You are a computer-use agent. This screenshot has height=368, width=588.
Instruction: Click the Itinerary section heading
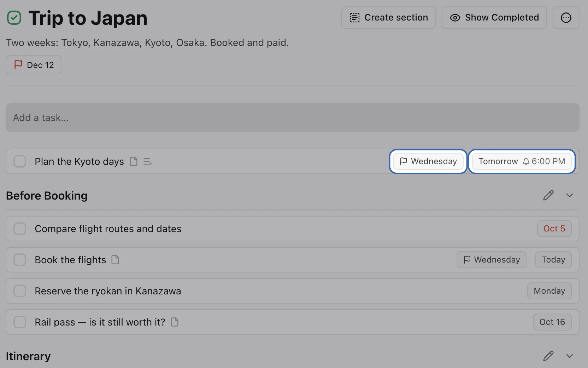click(x=28, y=356)
